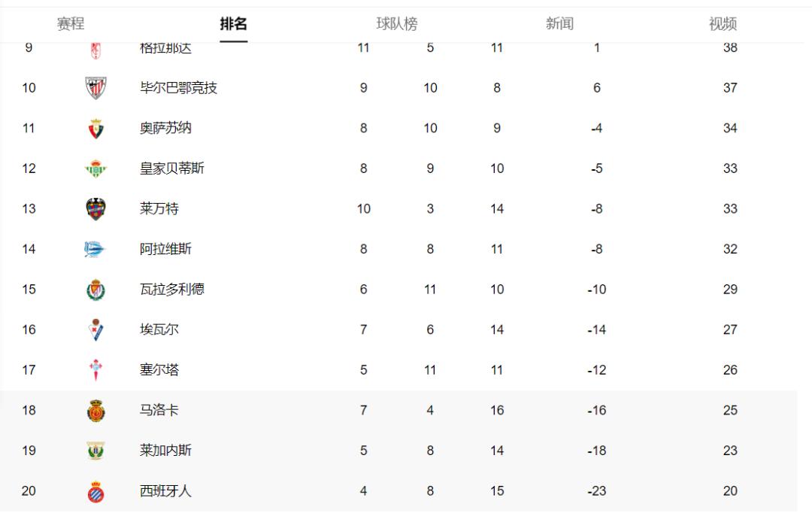Click the Espanyol club crest icon
Screen dimensions: 812x513
[95, 491]
